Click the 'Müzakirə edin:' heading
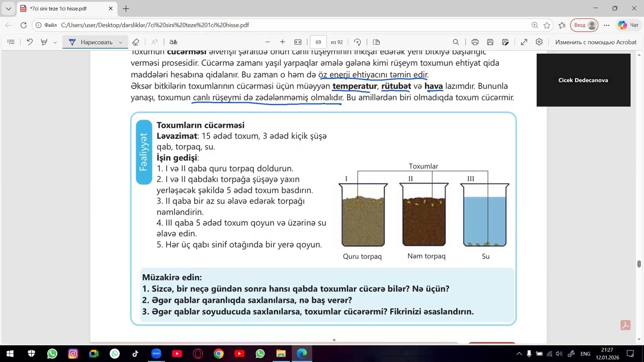Screen dimensions: 644x362 (172, 277)
